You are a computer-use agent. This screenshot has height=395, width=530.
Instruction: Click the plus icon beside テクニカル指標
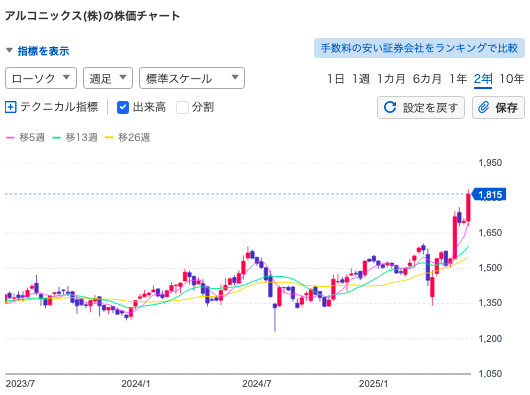[x=10, y=107]
